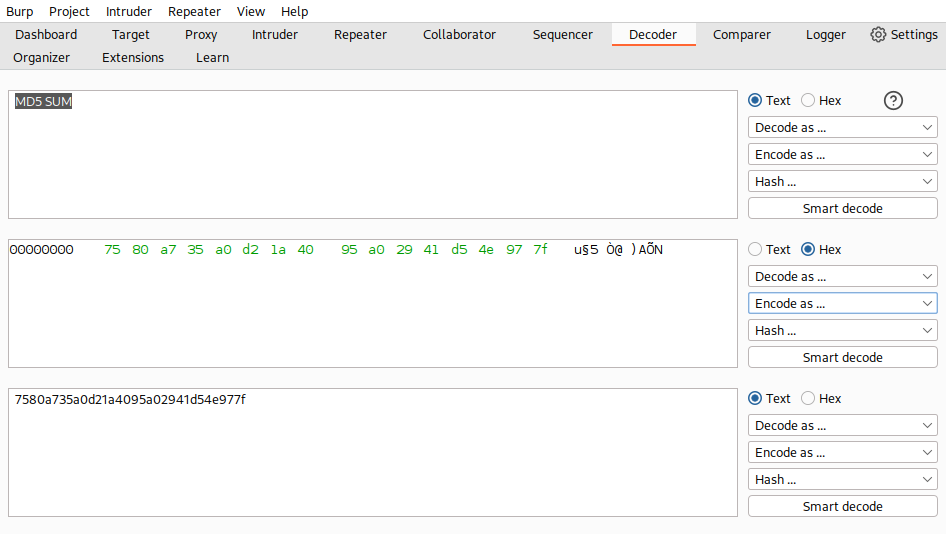Click the hash output 7580a735a0d21a4095a02941d54e977f
946x534 pixels.
[130, 399]
